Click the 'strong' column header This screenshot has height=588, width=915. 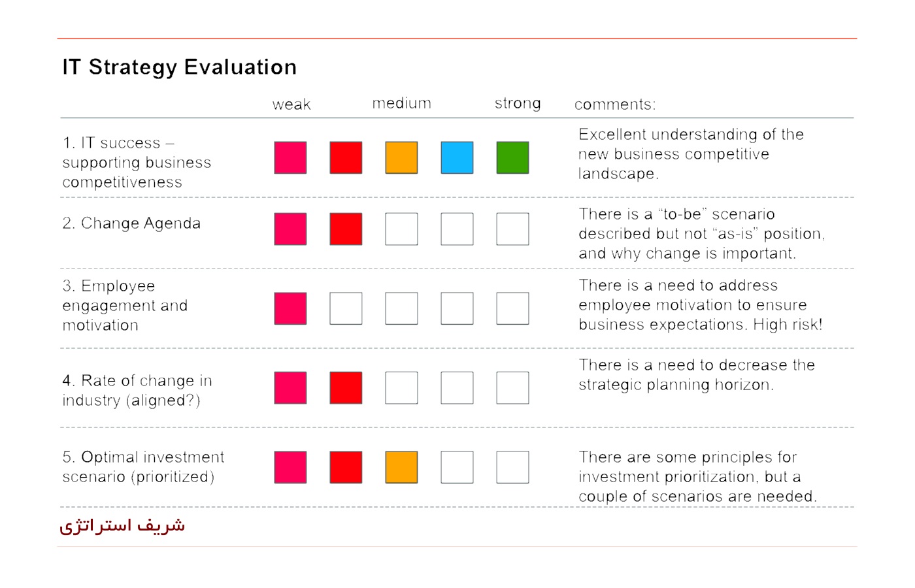tap(518, 103)
